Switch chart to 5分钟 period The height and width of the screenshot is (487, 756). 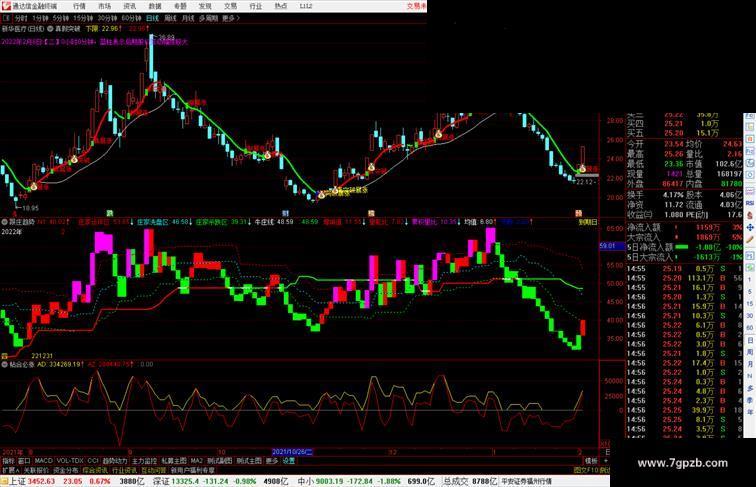[x=61, y=18]
